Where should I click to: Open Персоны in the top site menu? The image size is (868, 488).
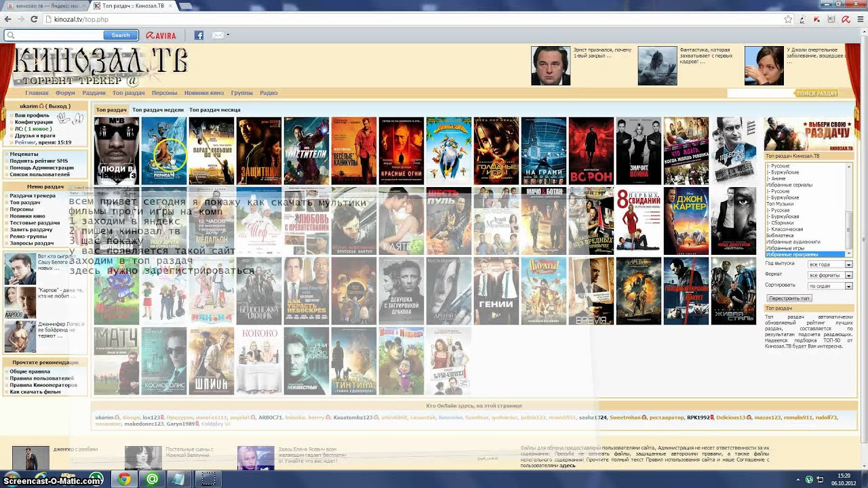164,93
